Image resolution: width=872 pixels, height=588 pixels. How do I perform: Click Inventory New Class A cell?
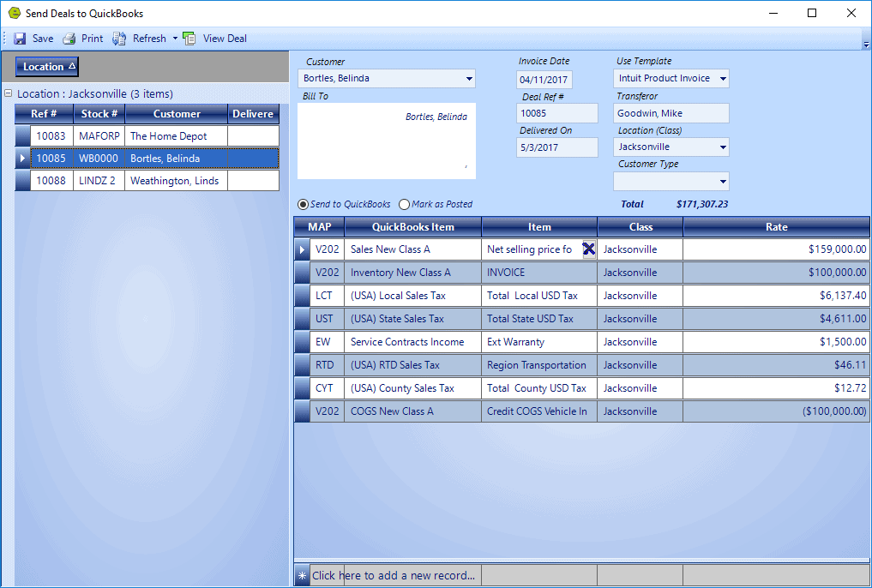click(412, 273)
